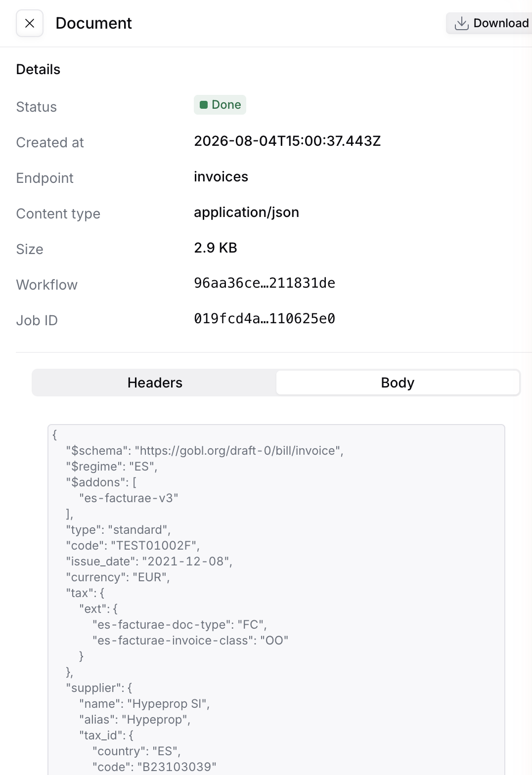532x775 pixels.
Task: Click the "country": "ES" line
Action: tap(136, 751)
